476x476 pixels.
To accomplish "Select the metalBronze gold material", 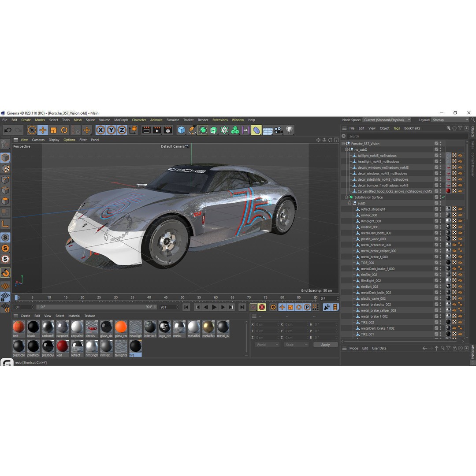I will 208,329.
